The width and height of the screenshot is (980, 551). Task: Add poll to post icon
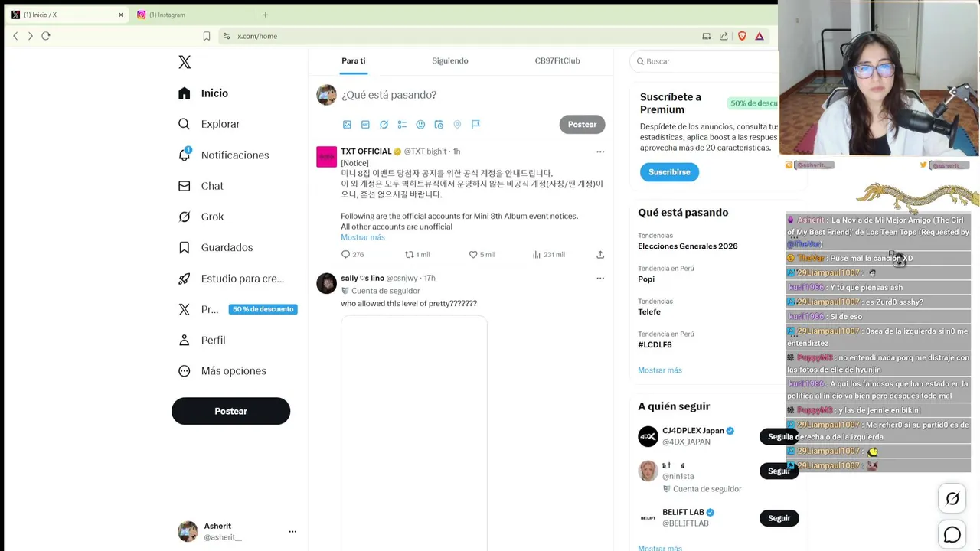point(402,125)
